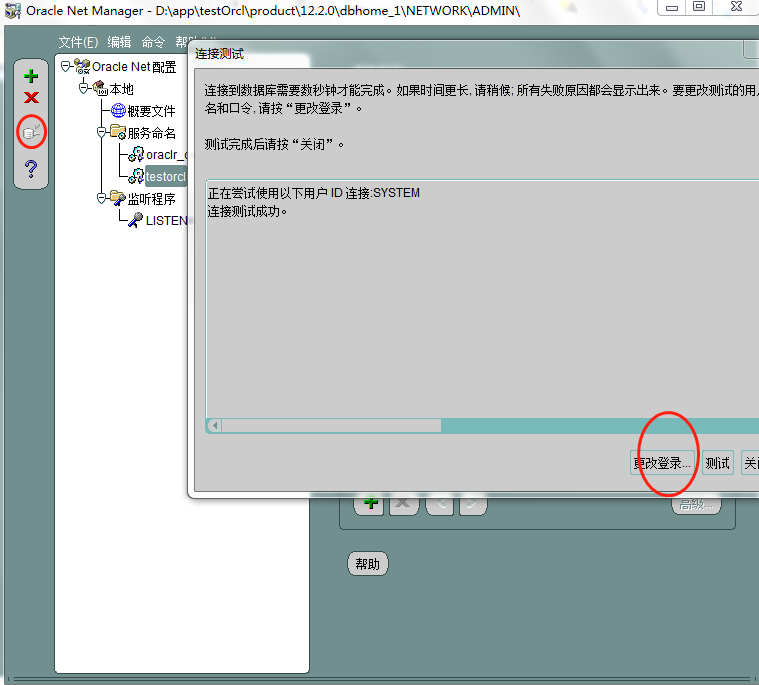Select 概要文件 in the tree
This screenshot has width=759, height=685.
(152, 111)
